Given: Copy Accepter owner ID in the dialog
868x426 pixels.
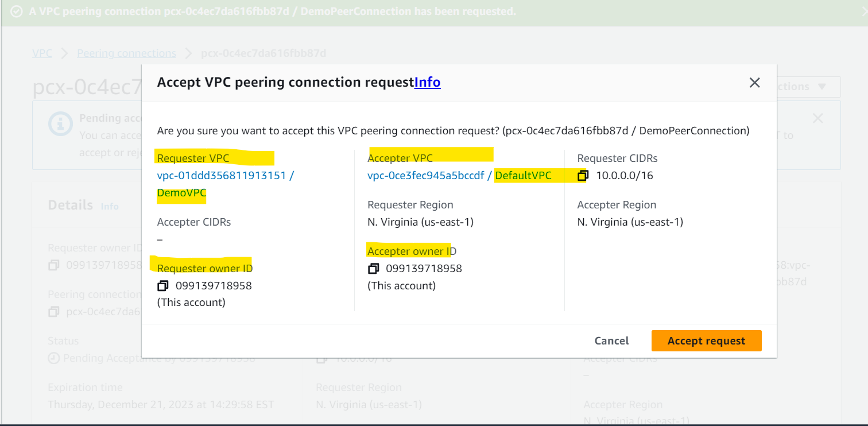Looking at the screenshot, I should (x=373, y=268).
